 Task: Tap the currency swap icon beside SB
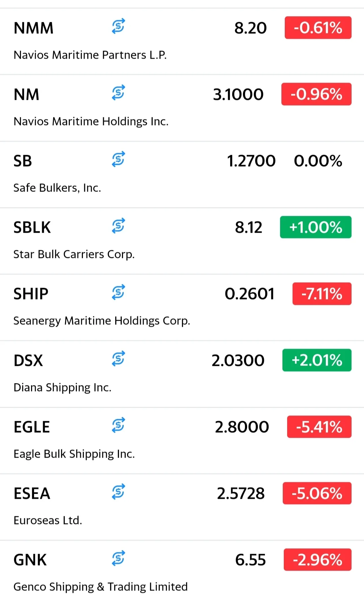(x=118, y=159)
